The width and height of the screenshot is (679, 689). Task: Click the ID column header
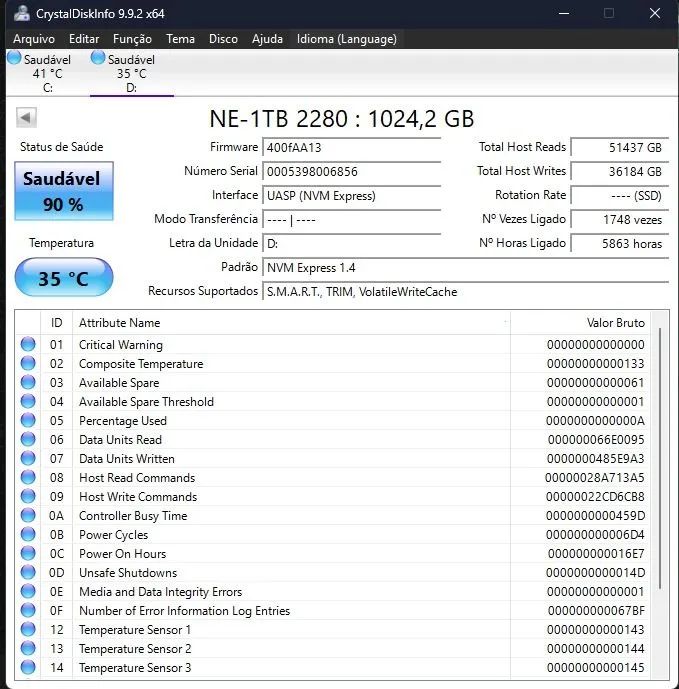[56, 323]
